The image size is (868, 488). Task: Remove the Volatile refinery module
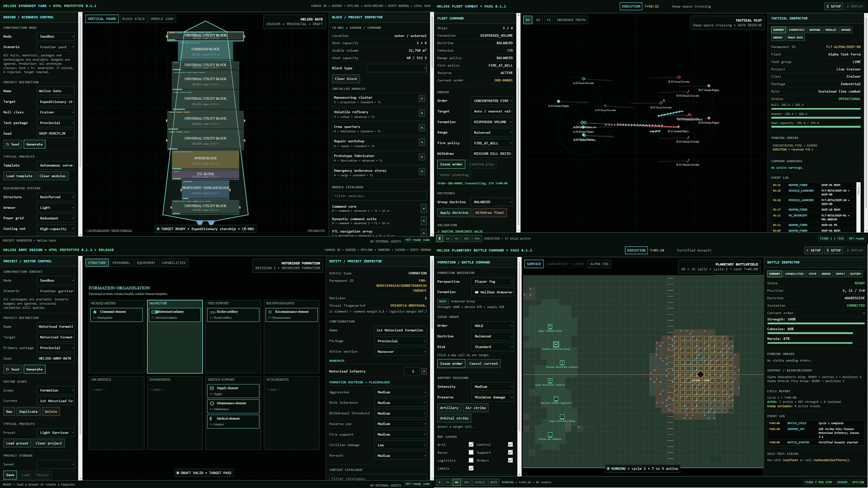click(422, 113)
